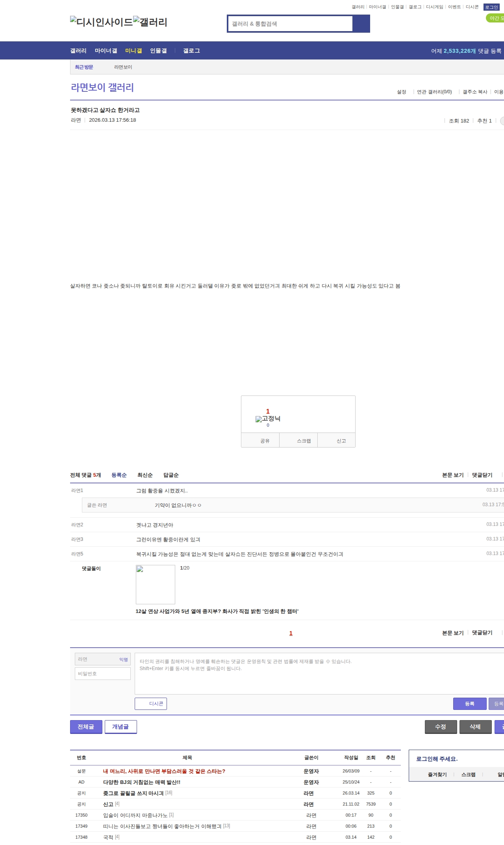
Task: Open the 댓글돌이 ad thumbnail image
Action: [x=156, y=585]
